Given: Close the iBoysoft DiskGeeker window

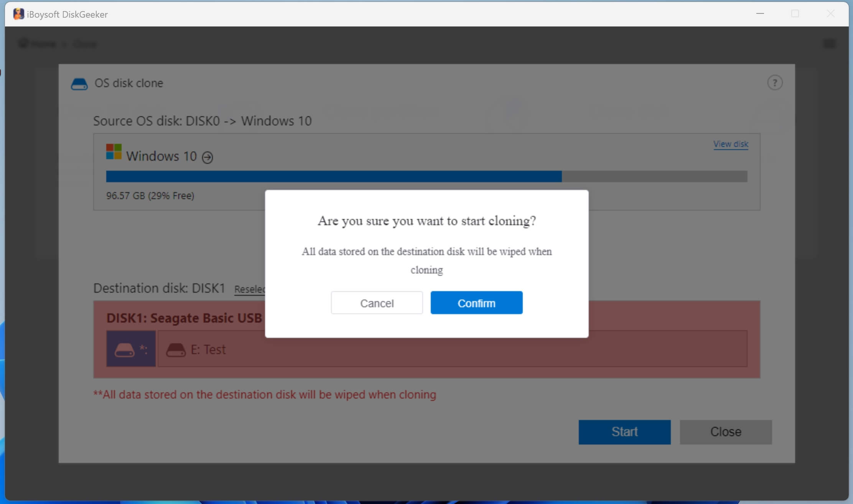Looking at the screenshot, I should tap(830, 14).
